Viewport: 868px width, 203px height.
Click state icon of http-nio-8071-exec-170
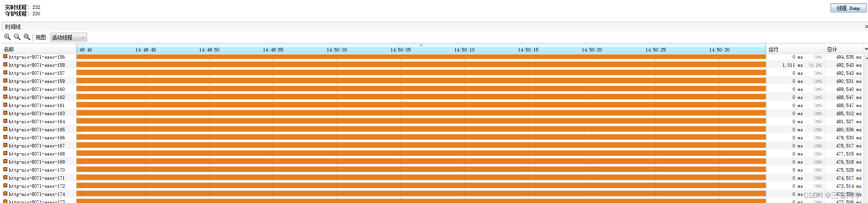[6, 169]
